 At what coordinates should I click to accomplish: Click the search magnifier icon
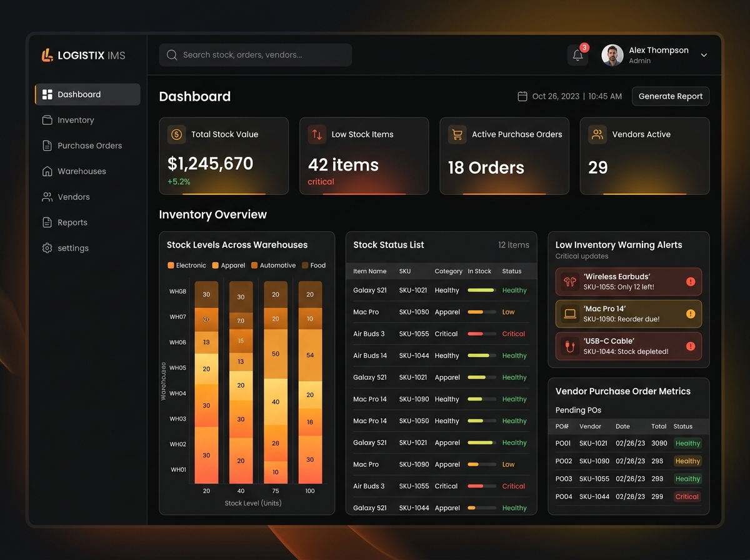click(172, 55)
